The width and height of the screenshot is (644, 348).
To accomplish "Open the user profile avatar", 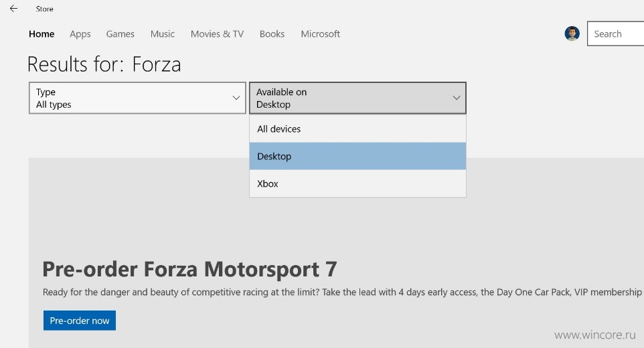I will coord(572,33).
